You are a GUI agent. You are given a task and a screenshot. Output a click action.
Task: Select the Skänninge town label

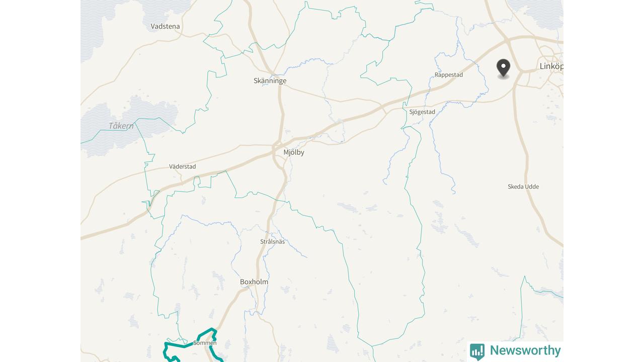[270, 80]
